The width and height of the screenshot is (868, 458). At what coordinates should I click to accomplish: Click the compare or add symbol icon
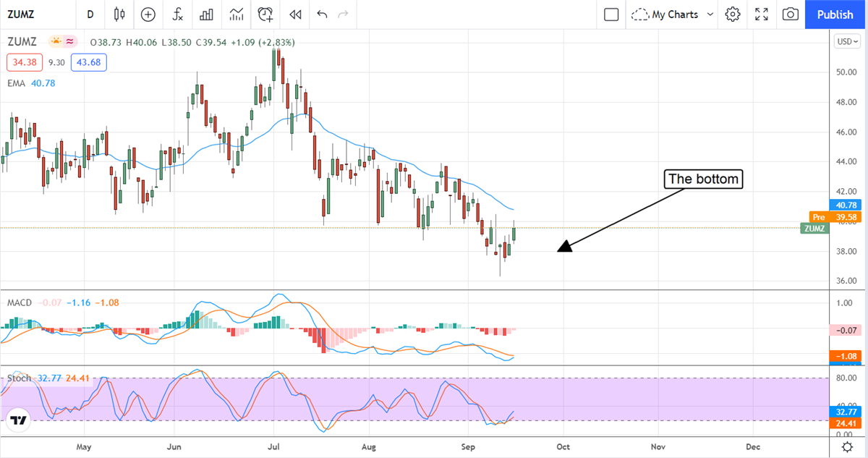coord(148,14)
